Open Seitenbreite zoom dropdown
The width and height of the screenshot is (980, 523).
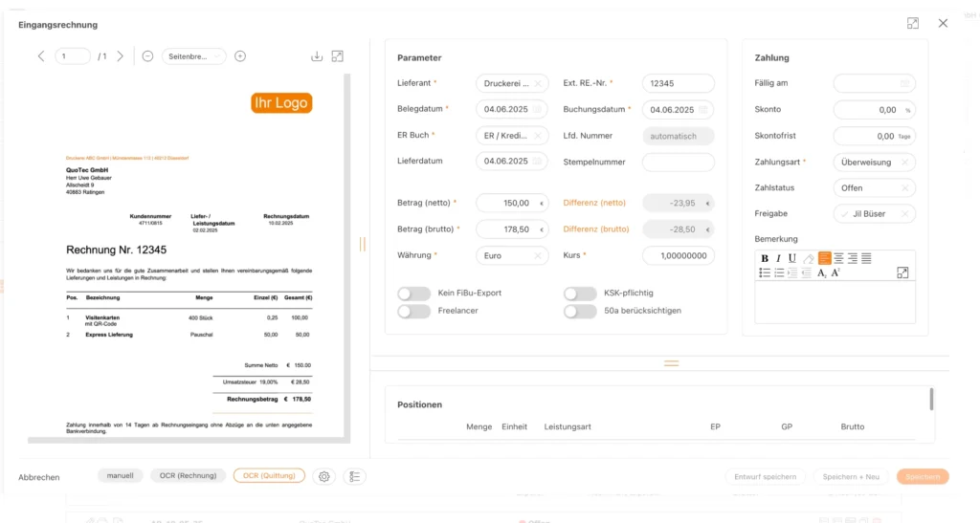coord(193,56)
